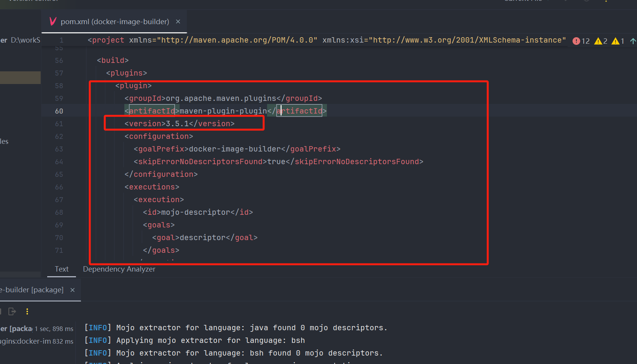Click the first INFO Mojo extractor log line

point(236,328)
